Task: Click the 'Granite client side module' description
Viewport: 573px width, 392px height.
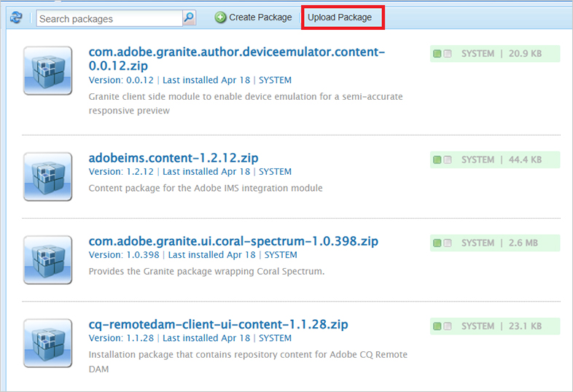Action: pyautogui.click(x=246, y=103)
